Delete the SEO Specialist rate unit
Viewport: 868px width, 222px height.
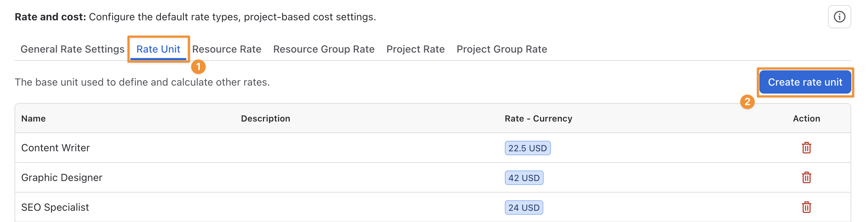[x=806, y=207]
